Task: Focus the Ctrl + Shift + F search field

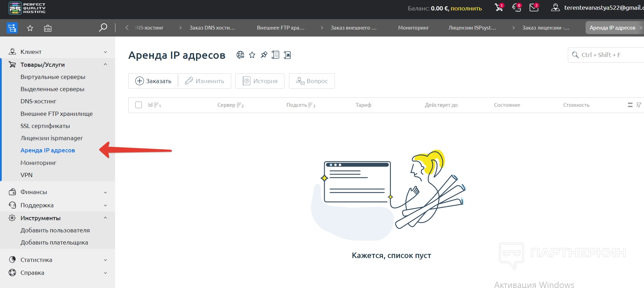Action: 606,55
